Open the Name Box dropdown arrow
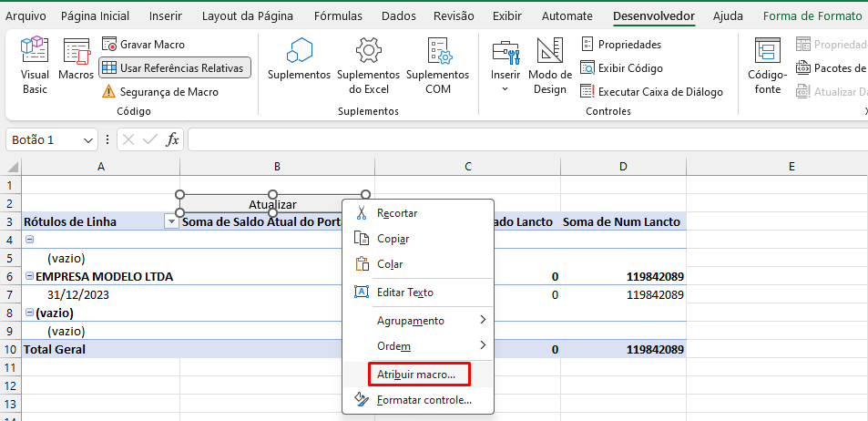 point(88,139)
